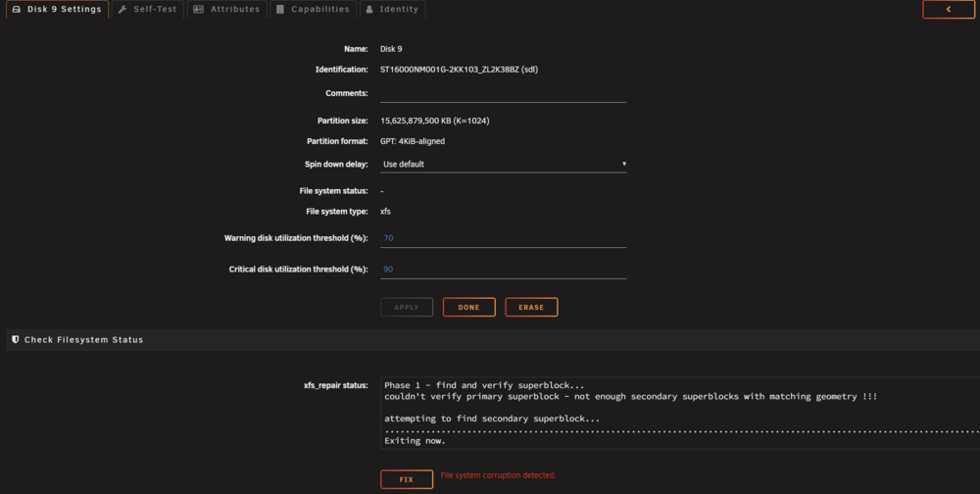
Task: Focus the Comments input field
Action: (503, 94)
